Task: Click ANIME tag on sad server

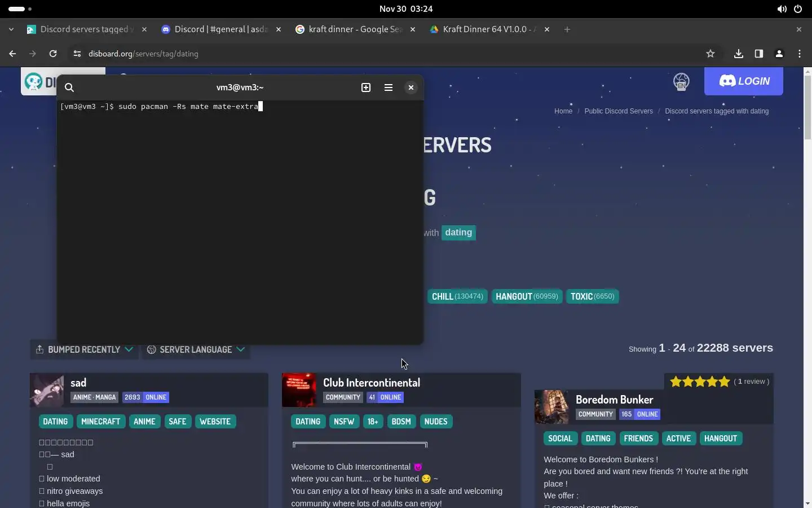Action: (x=144, y=422)
